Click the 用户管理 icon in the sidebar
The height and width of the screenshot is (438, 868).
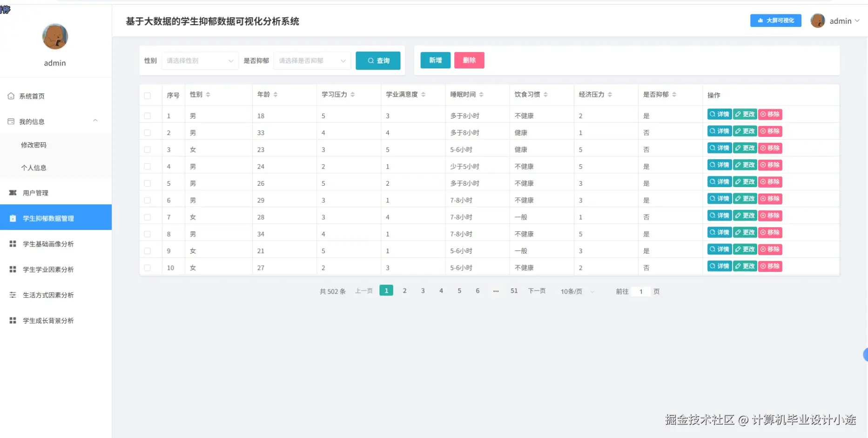[12, 192]
